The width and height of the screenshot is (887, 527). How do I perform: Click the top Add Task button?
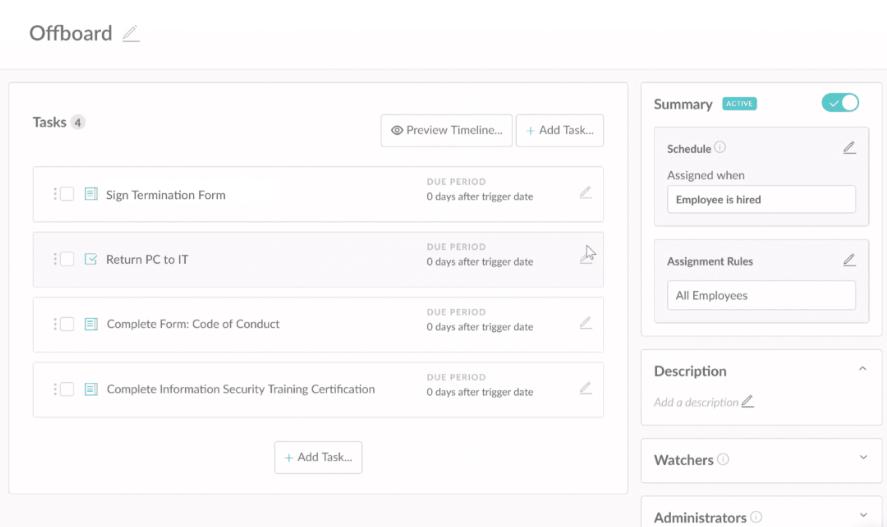[559, 130]
